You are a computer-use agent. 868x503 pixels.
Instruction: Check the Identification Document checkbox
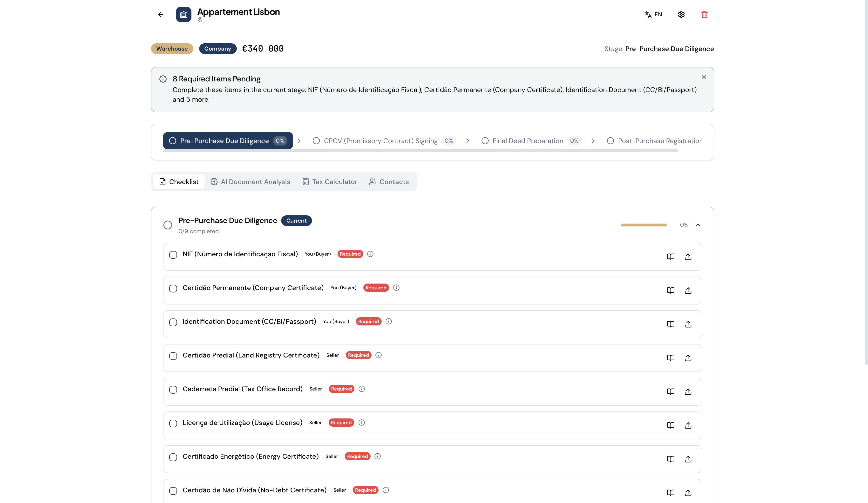tap(173, 322)
